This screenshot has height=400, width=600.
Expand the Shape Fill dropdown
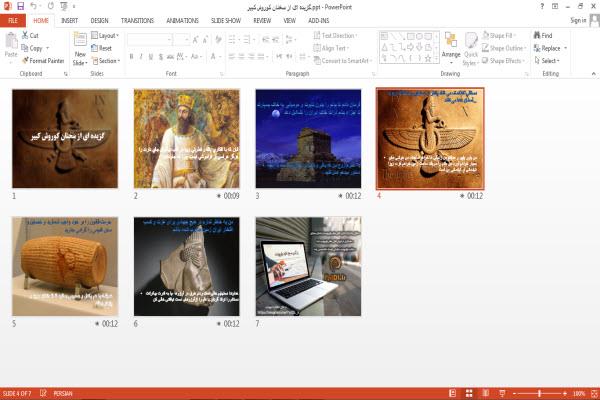point(499,35)
